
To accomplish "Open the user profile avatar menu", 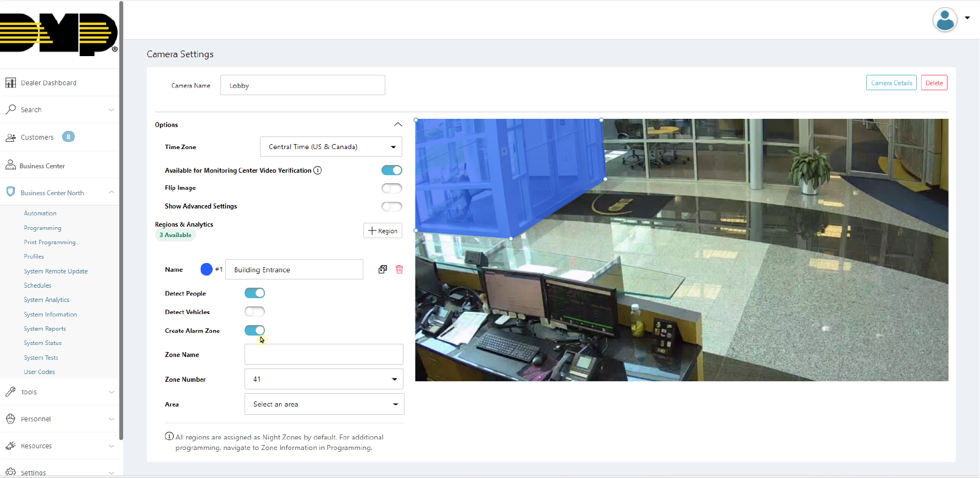I will coord(945,20).
